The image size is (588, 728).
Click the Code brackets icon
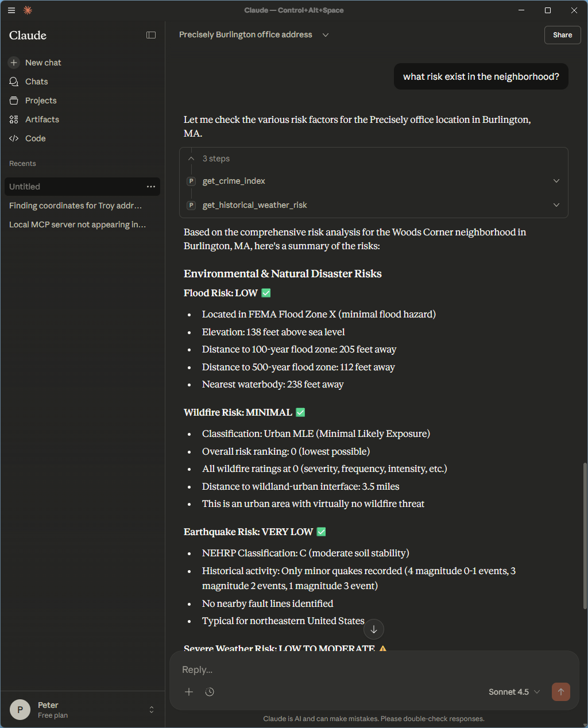tap(14, 138)
